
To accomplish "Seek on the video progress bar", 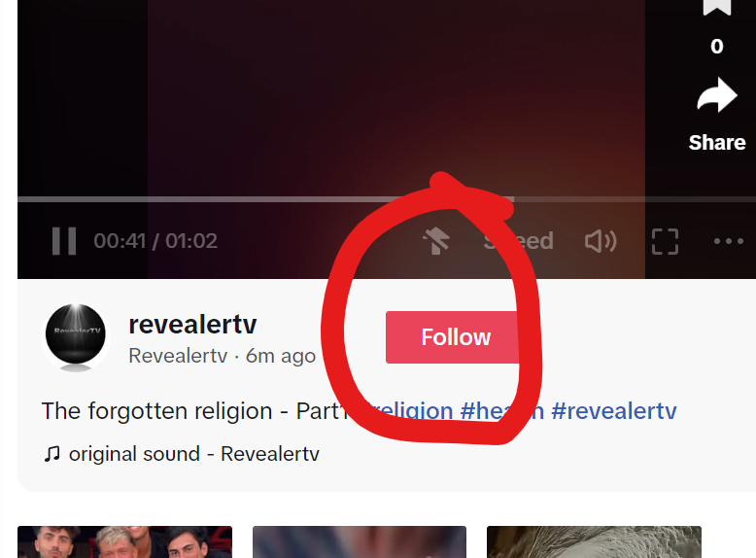I will tap(387, 199).
